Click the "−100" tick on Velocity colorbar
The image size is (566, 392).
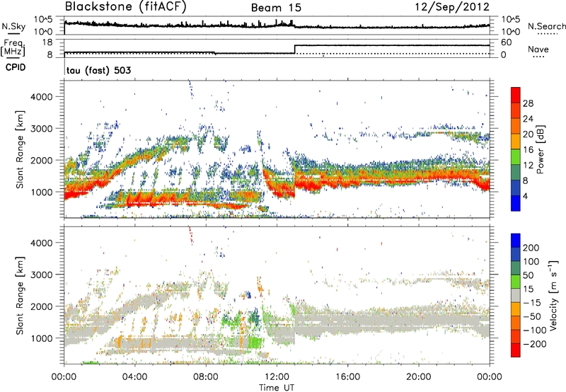click(534, 330)
